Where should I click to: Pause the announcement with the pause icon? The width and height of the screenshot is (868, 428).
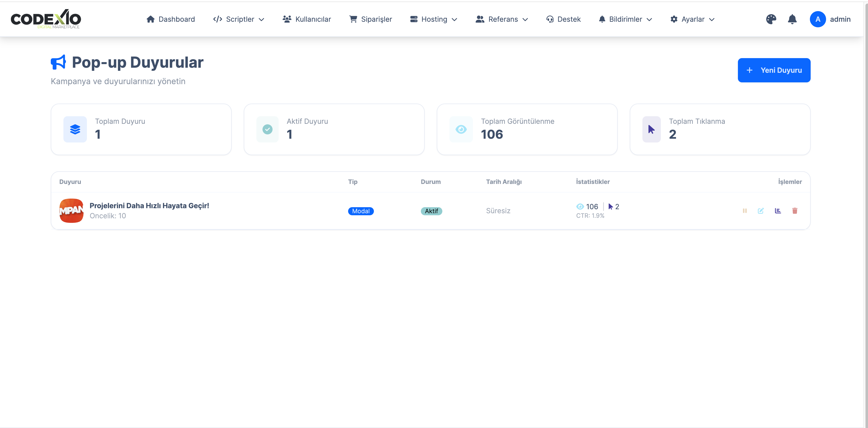[x=745, y=211]
